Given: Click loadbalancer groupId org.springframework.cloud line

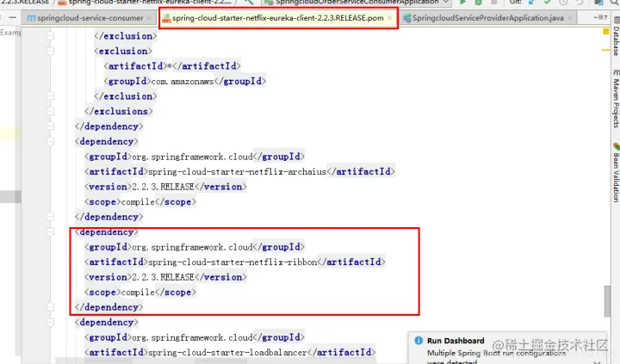Looking at the screenshot, I should pos(195,337).
